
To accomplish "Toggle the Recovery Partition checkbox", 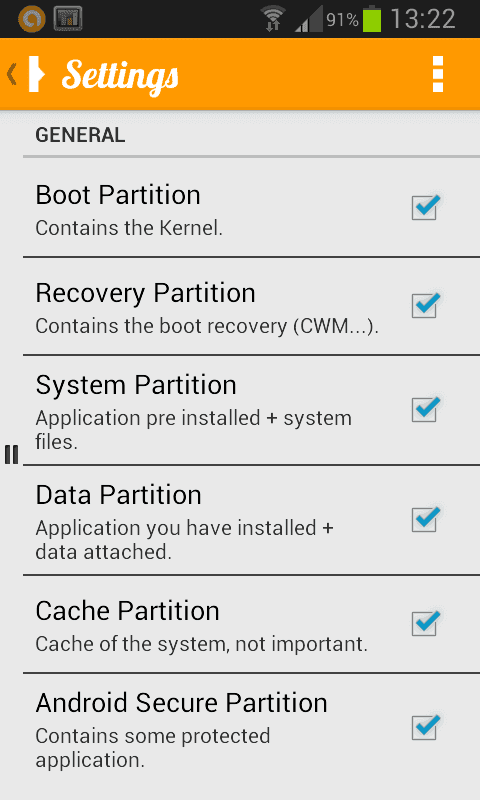I will pyautogui.click(x=425, y=305).
